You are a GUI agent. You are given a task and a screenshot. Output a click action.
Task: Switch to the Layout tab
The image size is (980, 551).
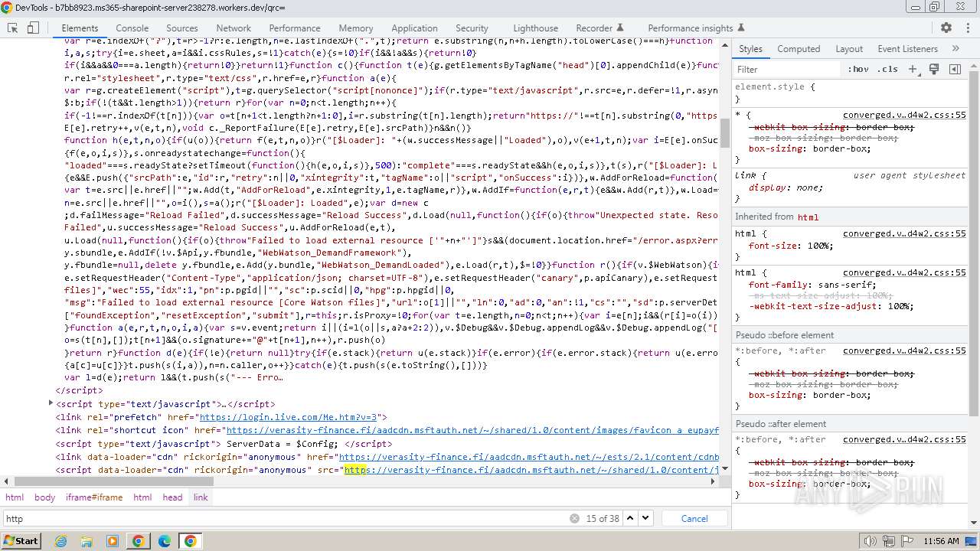849,48
